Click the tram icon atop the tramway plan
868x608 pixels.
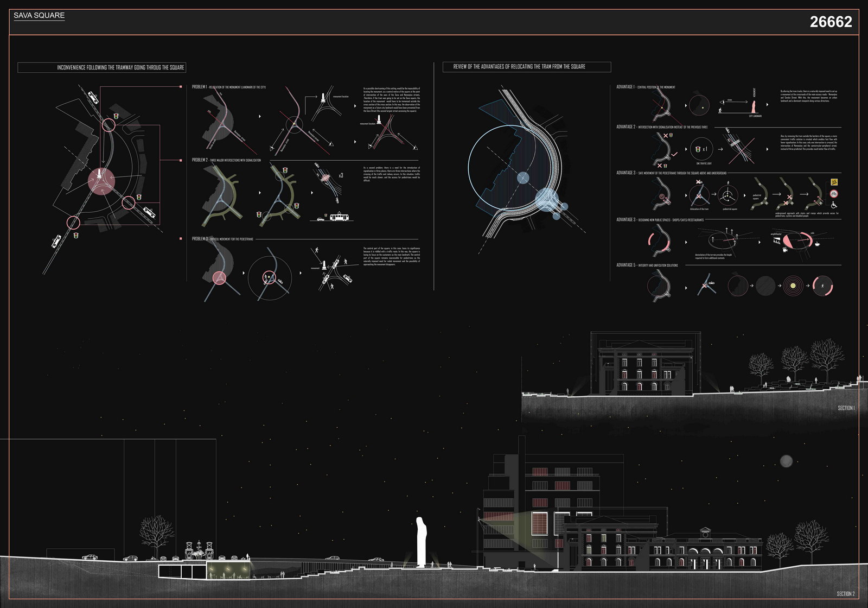point(93,97)
